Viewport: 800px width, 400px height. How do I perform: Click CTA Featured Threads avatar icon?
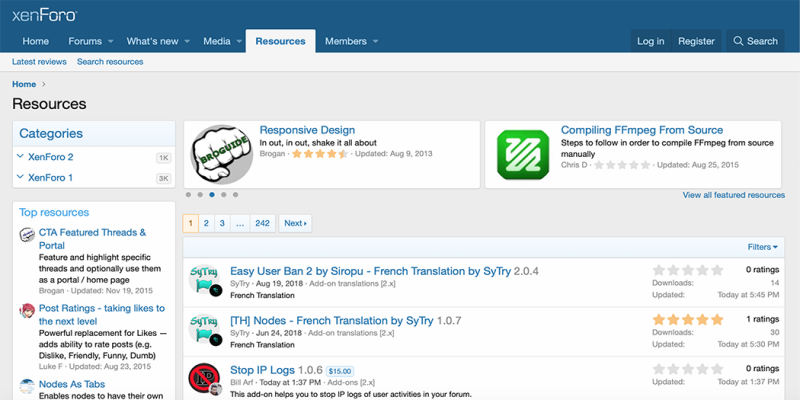point(27,235)
